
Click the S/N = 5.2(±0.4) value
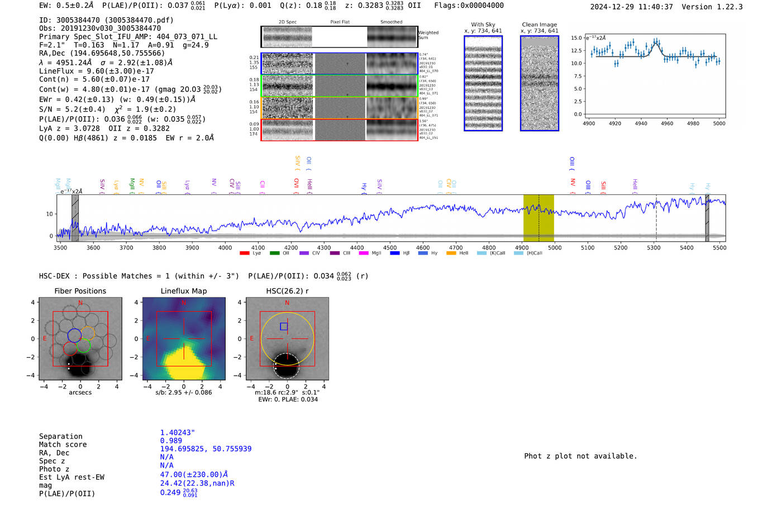[72, 109]
